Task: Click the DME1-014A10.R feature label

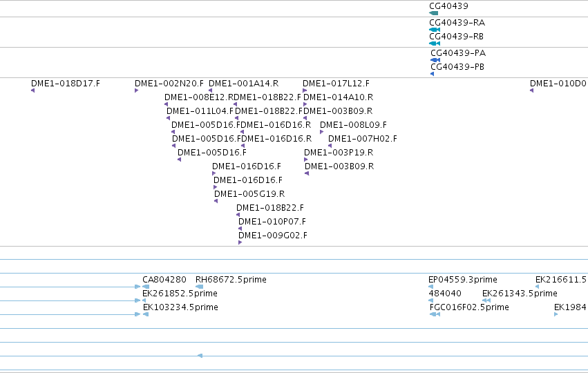Action: (x=339, y=97)
